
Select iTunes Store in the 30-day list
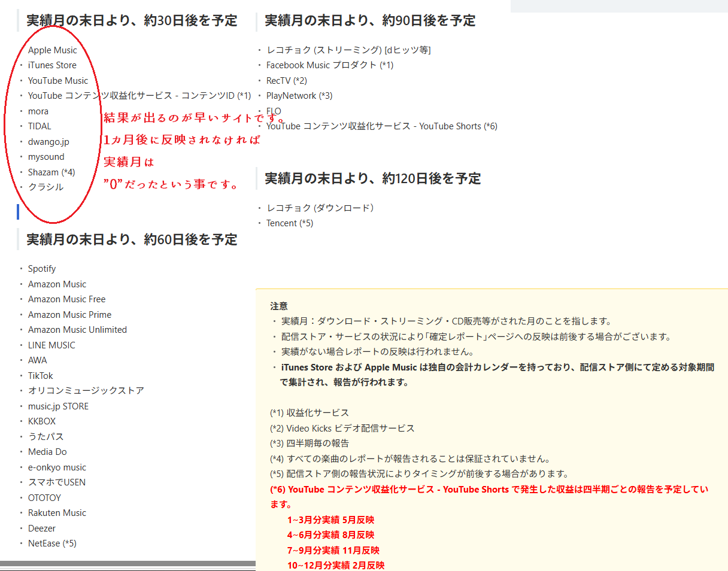point(52,65)
